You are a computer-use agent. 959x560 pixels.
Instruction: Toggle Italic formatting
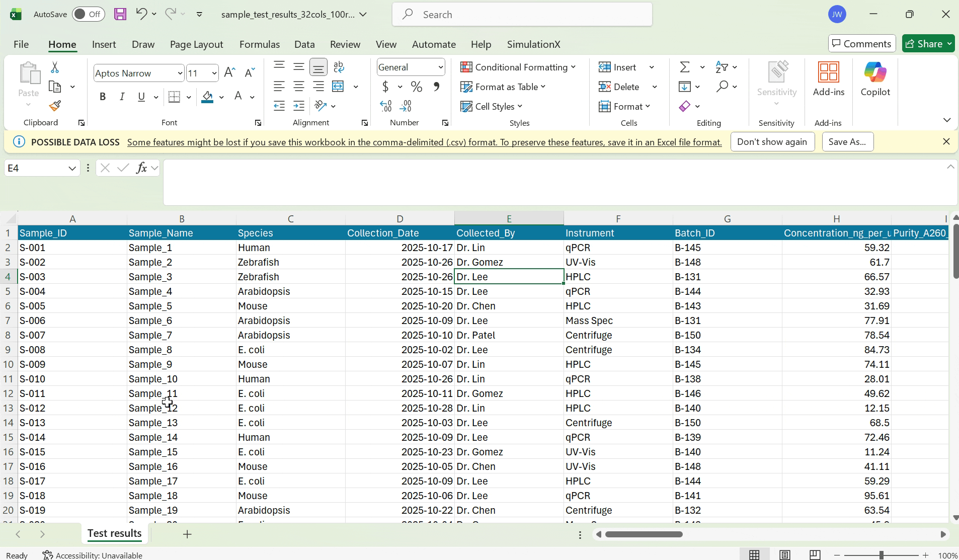[122, 97]
